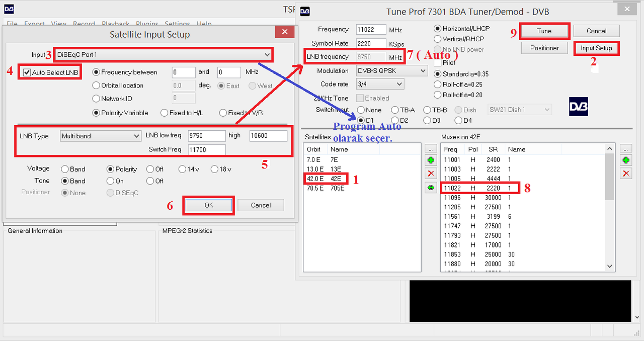Set Tone to On
The image size is (644, 341).
pyautogui.click(x=110, y=181)
